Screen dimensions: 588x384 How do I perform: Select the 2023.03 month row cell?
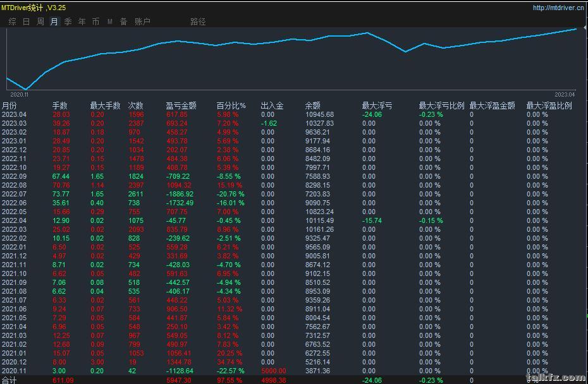tap(15, 123)
